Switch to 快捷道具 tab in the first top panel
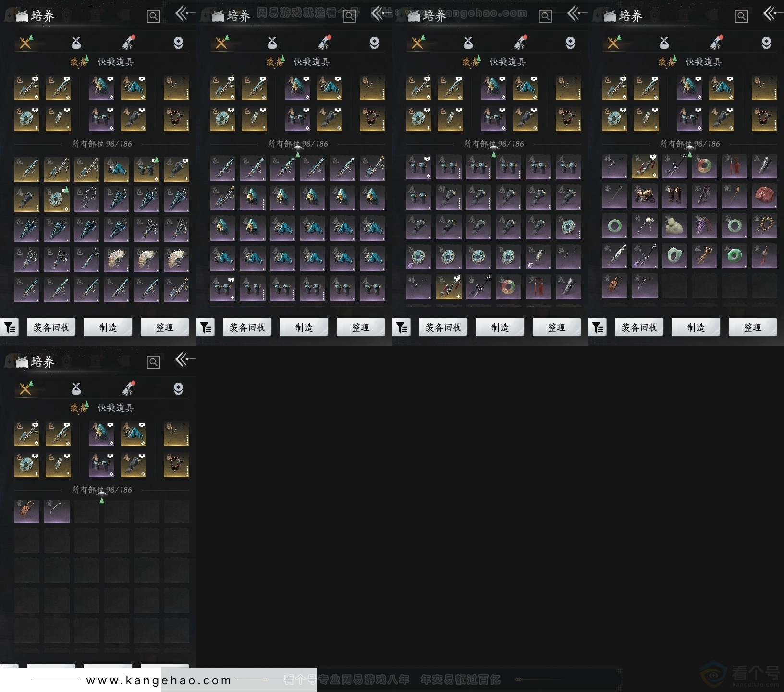Screen dimensions: 784x692 click(116, 62)
